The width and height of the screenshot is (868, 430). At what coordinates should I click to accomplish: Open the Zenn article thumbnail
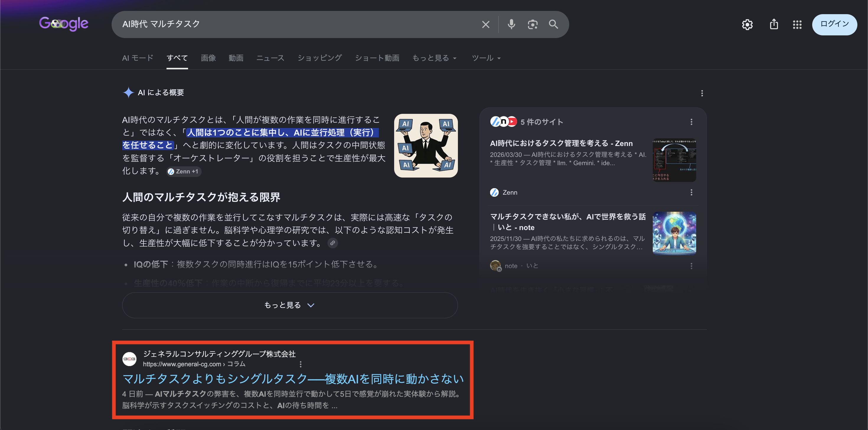674,160
